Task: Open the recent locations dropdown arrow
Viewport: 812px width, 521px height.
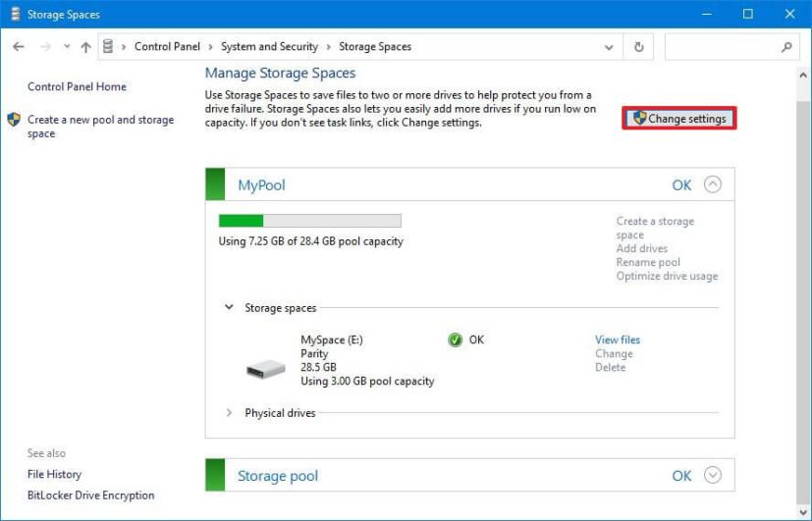Action: 67,46
